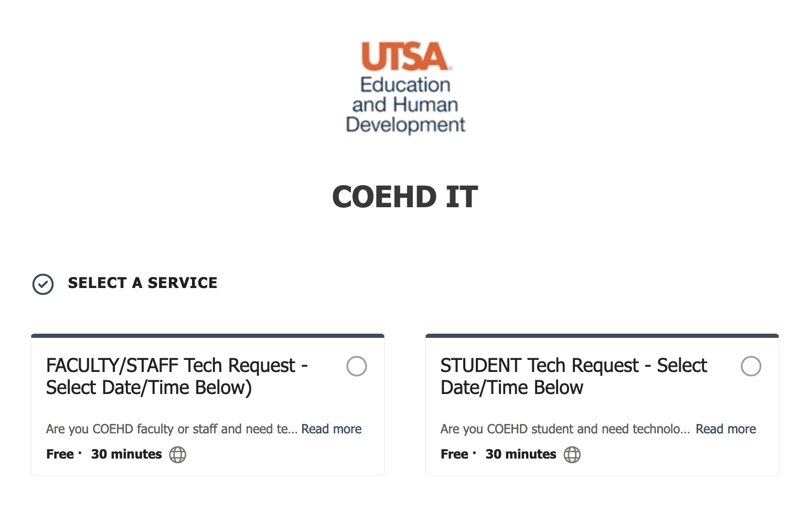
Task: Click the Faculty/Staff description text
Action: click(x=172, y=429)
